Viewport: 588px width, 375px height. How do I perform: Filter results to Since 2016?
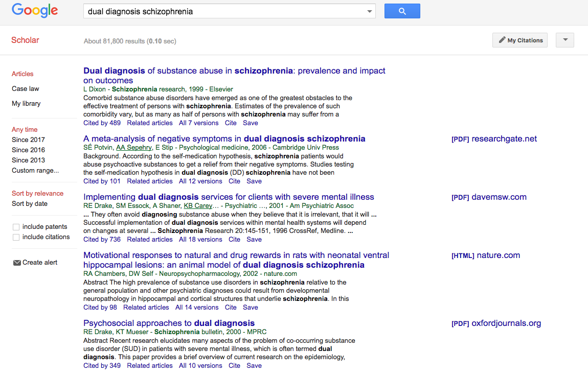click(28, 150)
